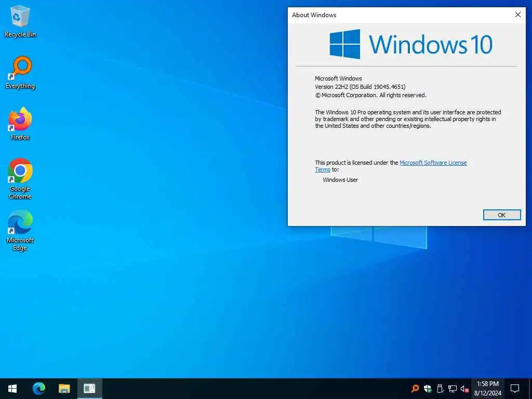
Task: Click the Windows User licensee text
Action: pos(340,180)
